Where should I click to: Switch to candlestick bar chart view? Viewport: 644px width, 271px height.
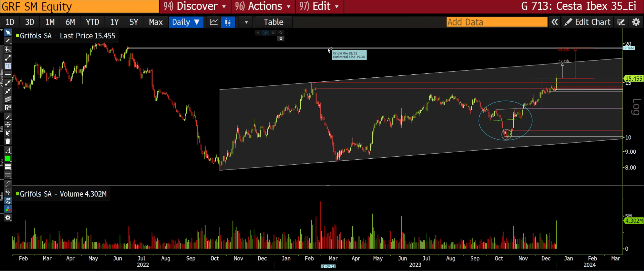coord(228,22)
